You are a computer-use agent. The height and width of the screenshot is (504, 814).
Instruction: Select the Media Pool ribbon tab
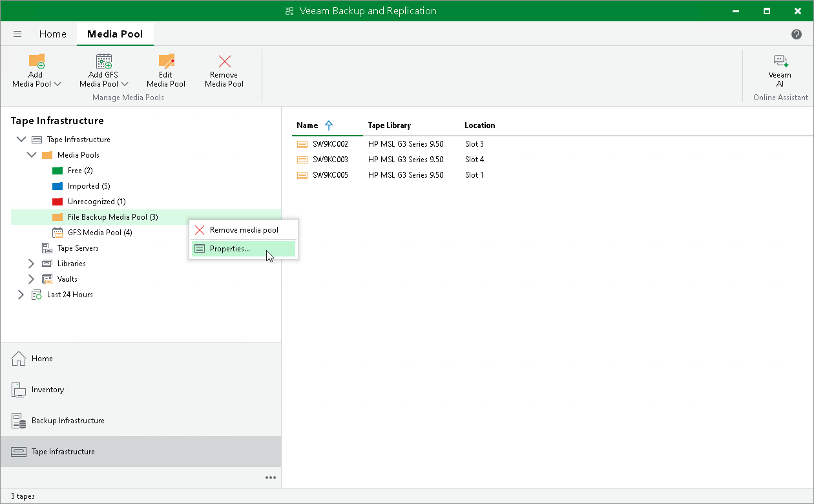tap(115, 34)
